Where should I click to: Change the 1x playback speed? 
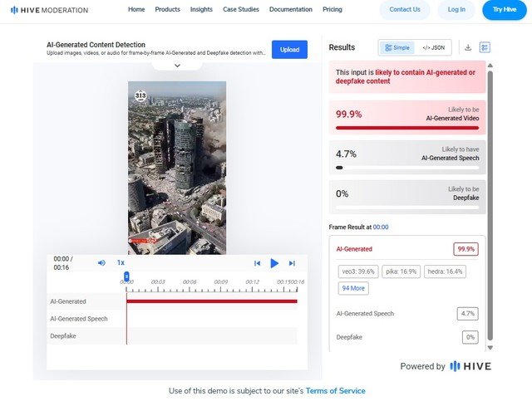click(x=121, y=263)
